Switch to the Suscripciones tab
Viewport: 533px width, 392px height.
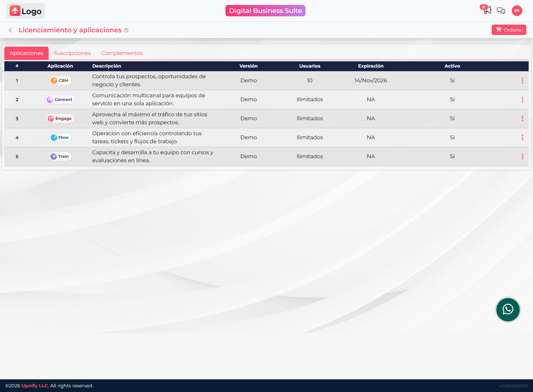coord(72,53)
